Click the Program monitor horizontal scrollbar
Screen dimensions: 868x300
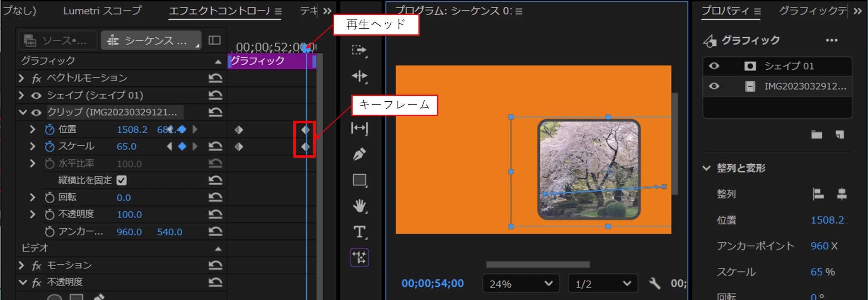(x=538, y=264)
